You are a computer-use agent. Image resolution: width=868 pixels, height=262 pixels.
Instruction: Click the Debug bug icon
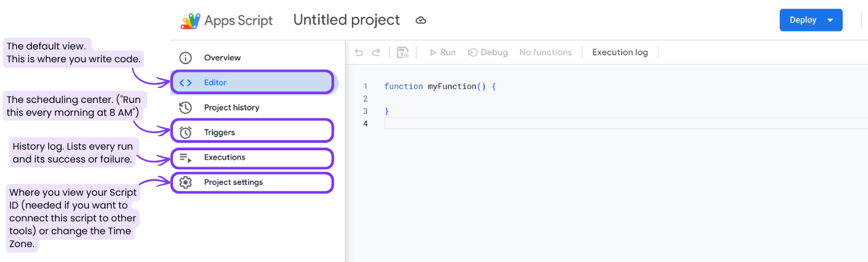click(473, 52)
